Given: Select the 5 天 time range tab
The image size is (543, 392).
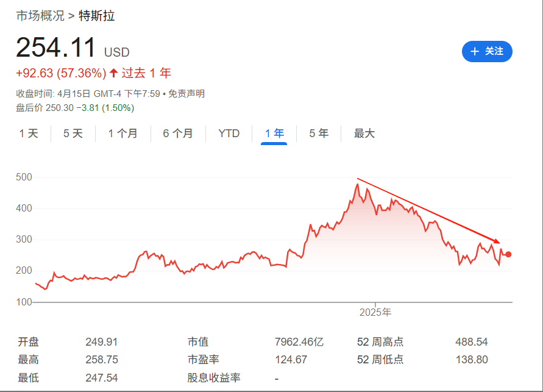Looking at the screenshot, I should pyautogui.click(x=73, y=134).
